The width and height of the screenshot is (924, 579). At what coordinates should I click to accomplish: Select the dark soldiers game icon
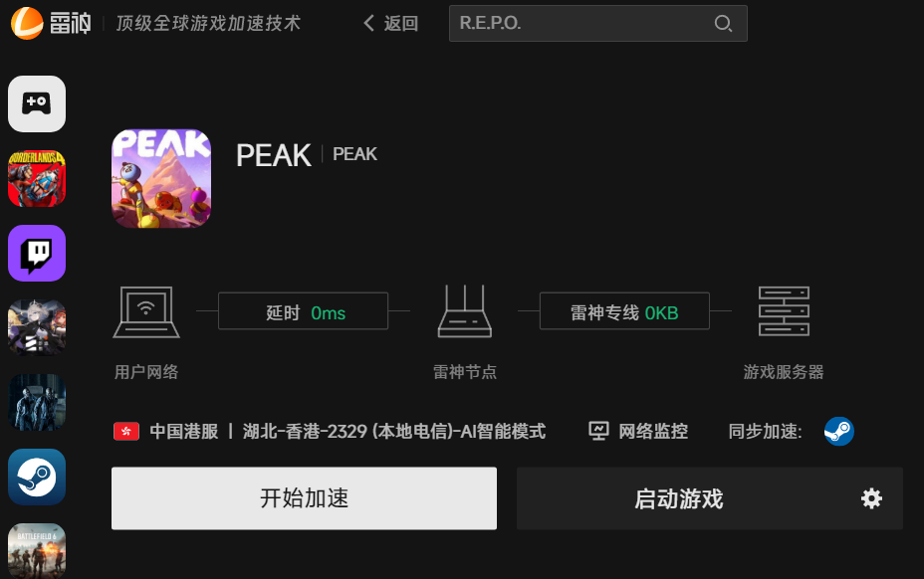(x=37, y=402)
